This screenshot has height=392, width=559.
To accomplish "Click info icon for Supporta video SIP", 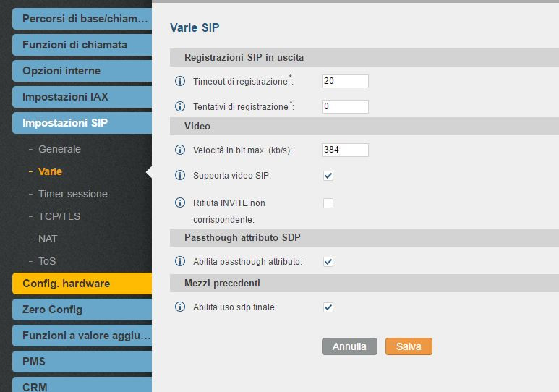I will tap(180, 175).
